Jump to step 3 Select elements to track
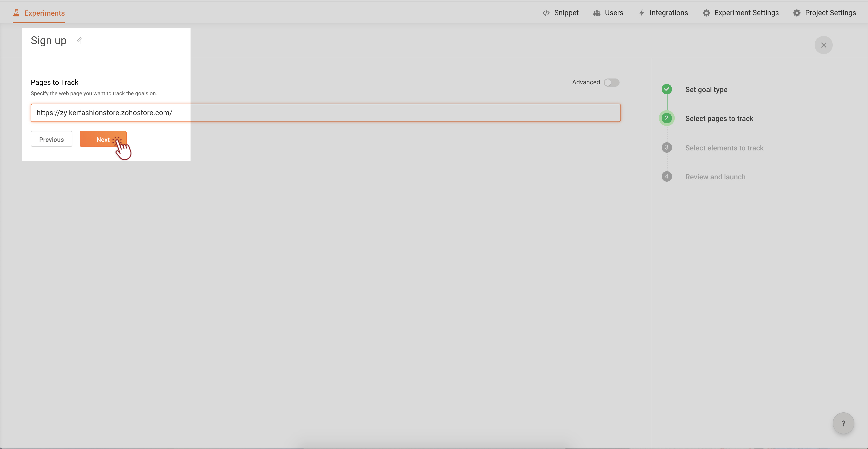 (x=724, y=148)
